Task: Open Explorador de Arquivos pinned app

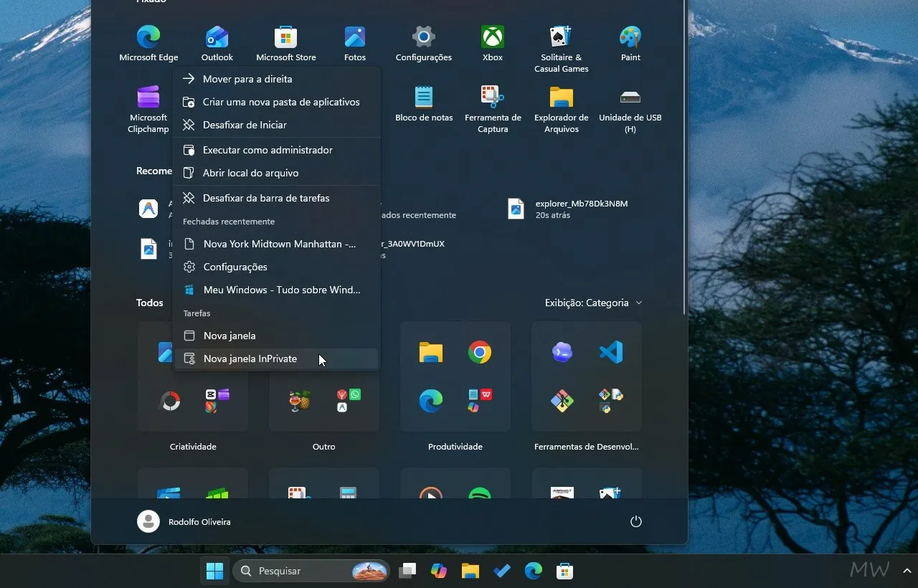Action: pos(561,110)
